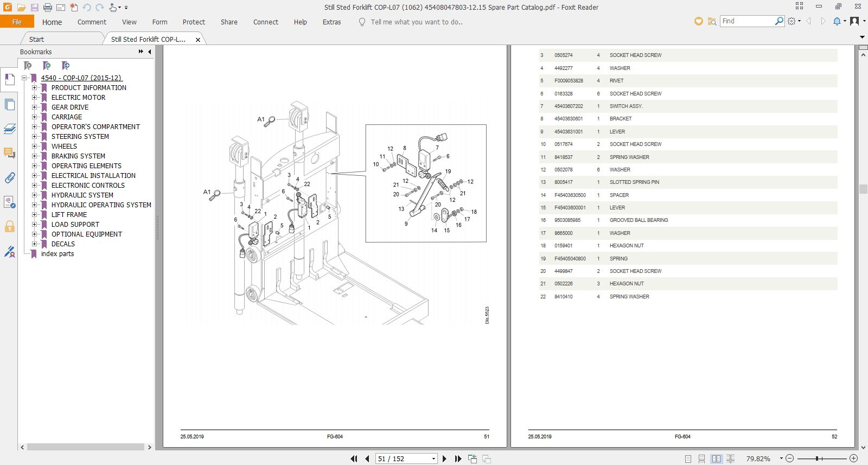Click the full screen toggle icon in title bar
868x465 pixels.
click(799, 6)
